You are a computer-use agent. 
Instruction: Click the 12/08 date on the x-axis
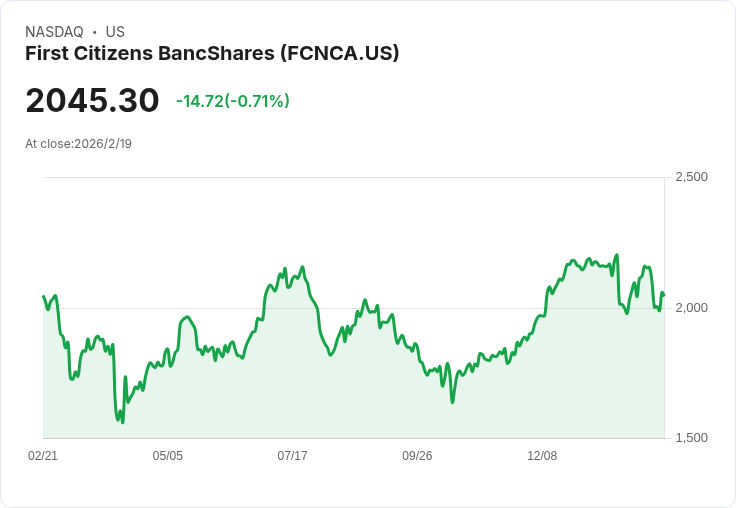(542, 456)
